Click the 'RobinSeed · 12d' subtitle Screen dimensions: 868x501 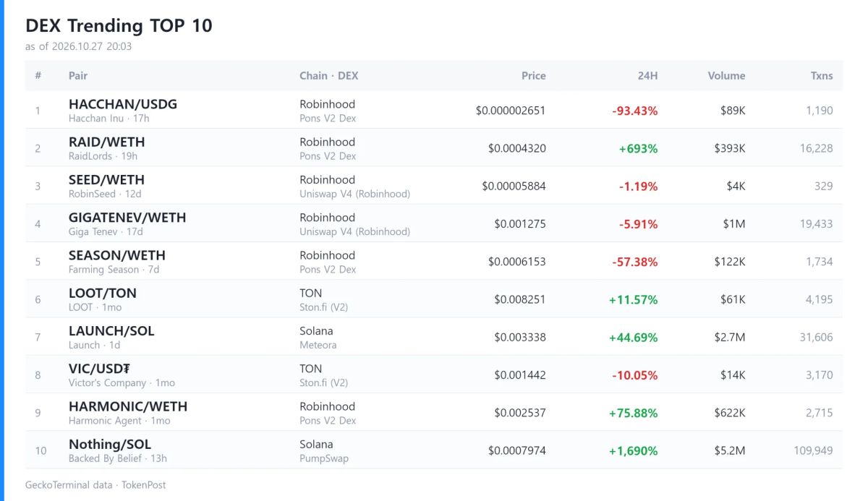coord(106,193)
